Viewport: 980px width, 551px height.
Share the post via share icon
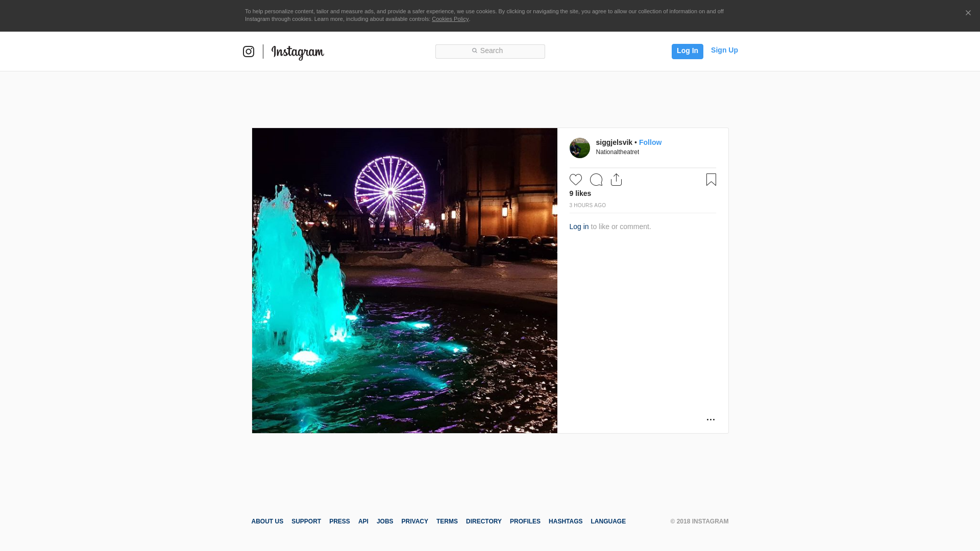616,180
